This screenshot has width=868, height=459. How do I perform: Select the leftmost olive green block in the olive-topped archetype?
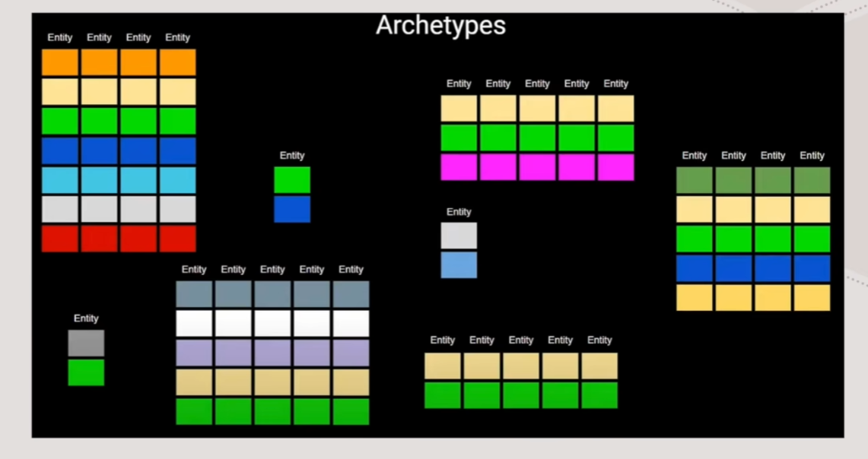(x=695, y=180)
